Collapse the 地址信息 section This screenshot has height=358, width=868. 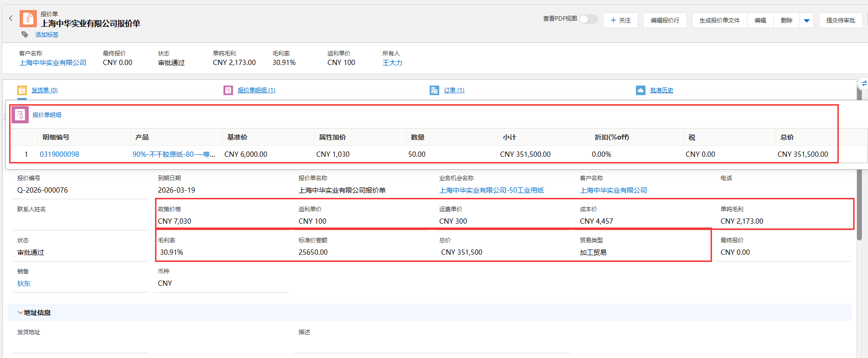pos(20,313)
